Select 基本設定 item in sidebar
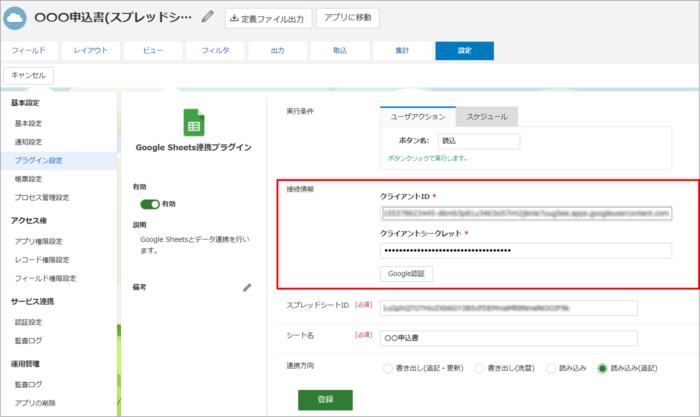700x417 pixels. (x=29, y=123)
